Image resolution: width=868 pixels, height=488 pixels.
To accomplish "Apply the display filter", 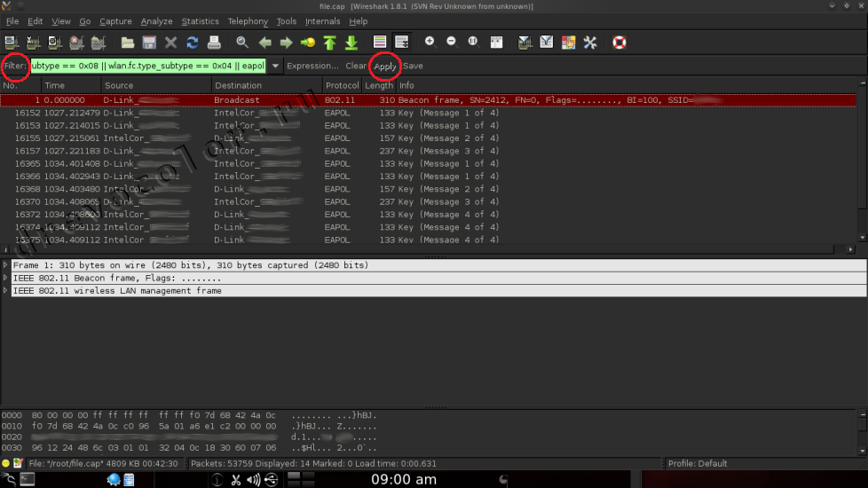I will point(384,67).
